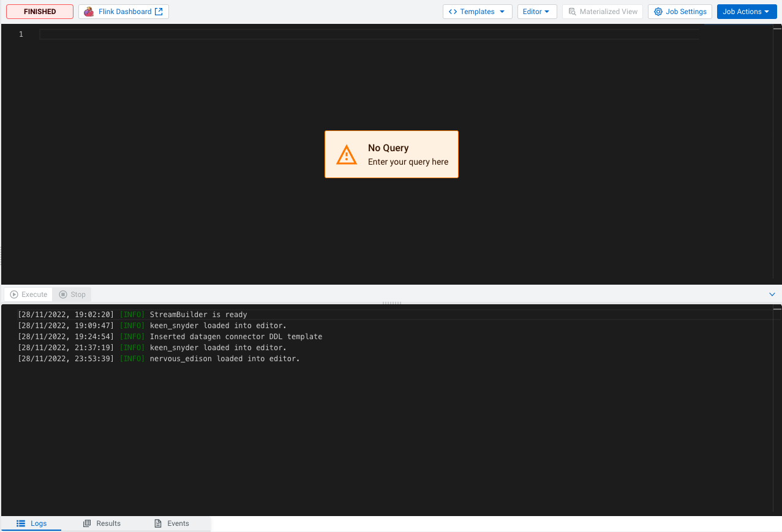Open the Job Actions dropdown
This screenshot has height=532, width=782.
(746, 12)
